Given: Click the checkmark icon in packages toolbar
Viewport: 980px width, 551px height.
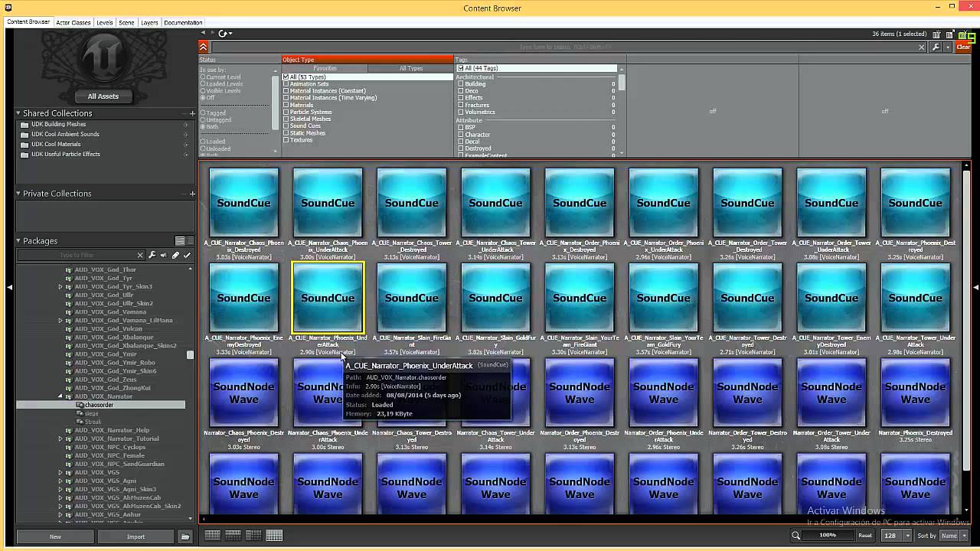Looking at the screenshot, I should point(187,255).
